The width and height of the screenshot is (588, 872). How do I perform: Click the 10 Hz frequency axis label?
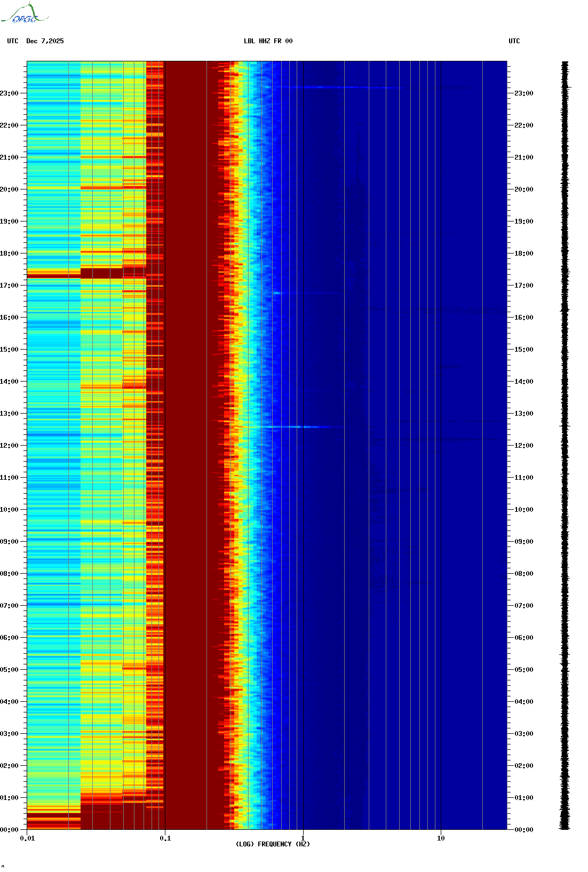click(x=441, y=838)
